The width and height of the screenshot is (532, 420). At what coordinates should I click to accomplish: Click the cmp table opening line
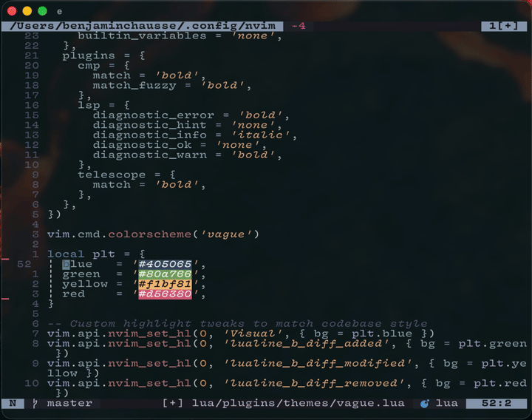click(103, 66)
